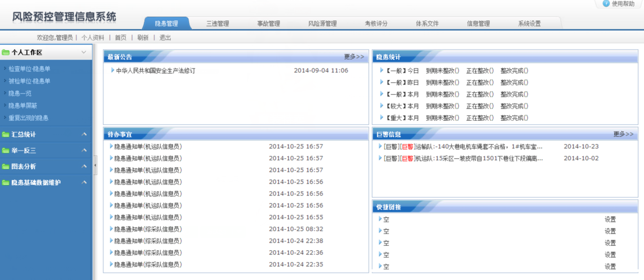Open 隐患通知单(综采队信息员) dated 22:38
644x280 pixels.
148,241
